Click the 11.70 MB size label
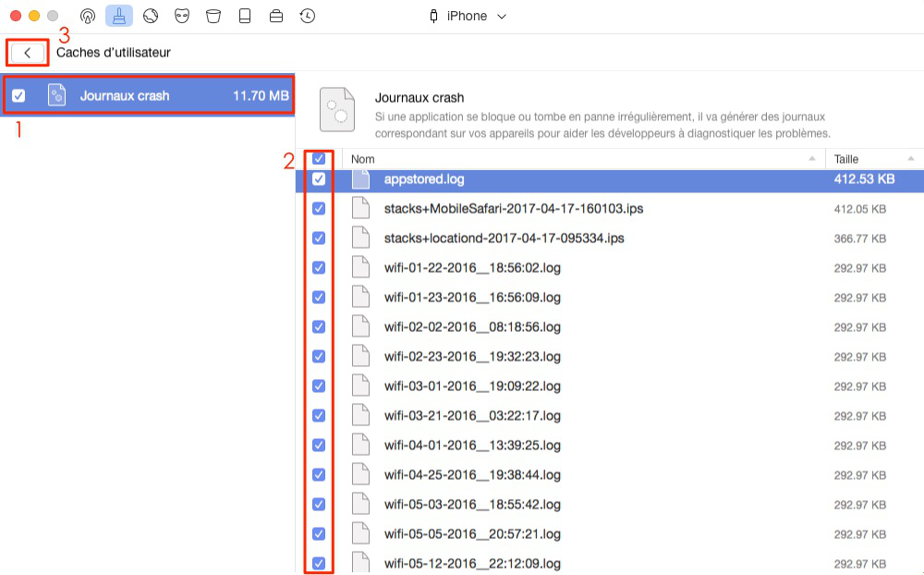This screenshot has width=924, height=575. click(x=261, y=95)
